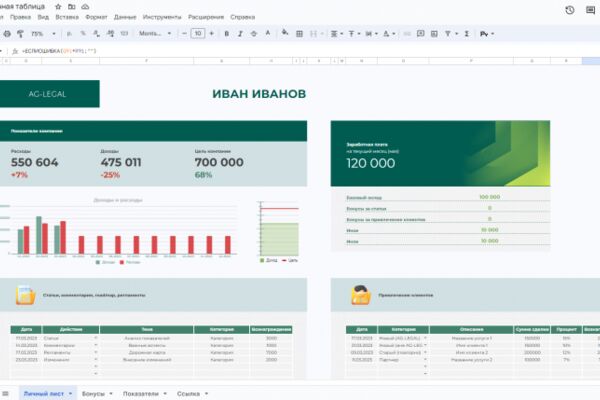Viewport: 600px width, 400px height.
Task: Select the 475 011 income value
Action: 121,162
